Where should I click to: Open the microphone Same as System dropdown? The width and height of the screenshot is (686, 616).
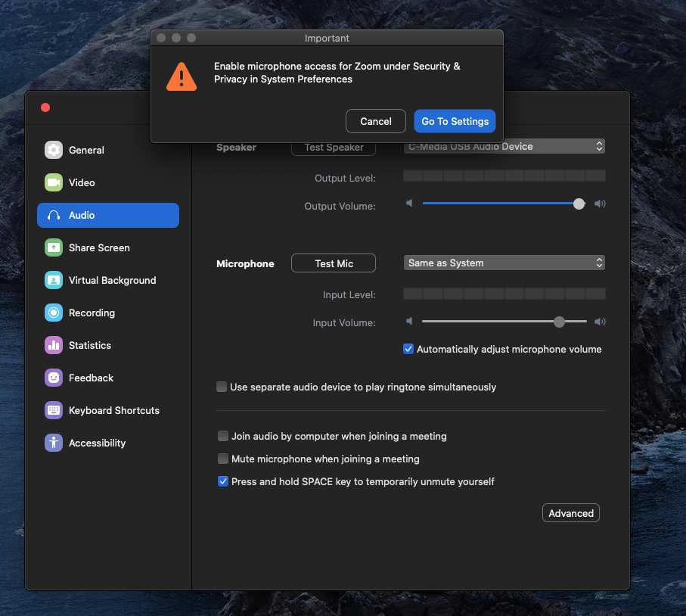click(504, 263)
